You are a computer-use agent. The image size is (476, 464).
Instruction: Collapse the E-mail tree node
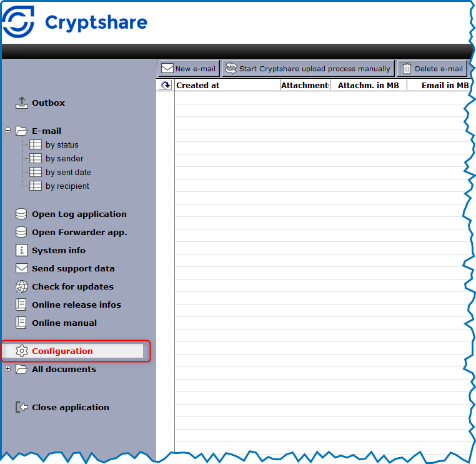(x=8, y=131)
